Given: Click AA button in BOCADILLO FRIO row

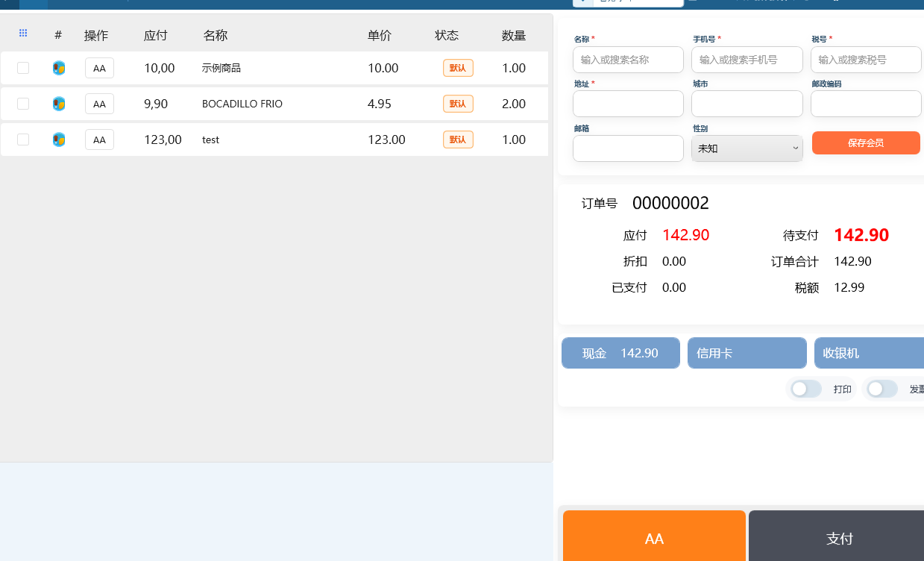Looking at the screenshot, I should point(99,104).
